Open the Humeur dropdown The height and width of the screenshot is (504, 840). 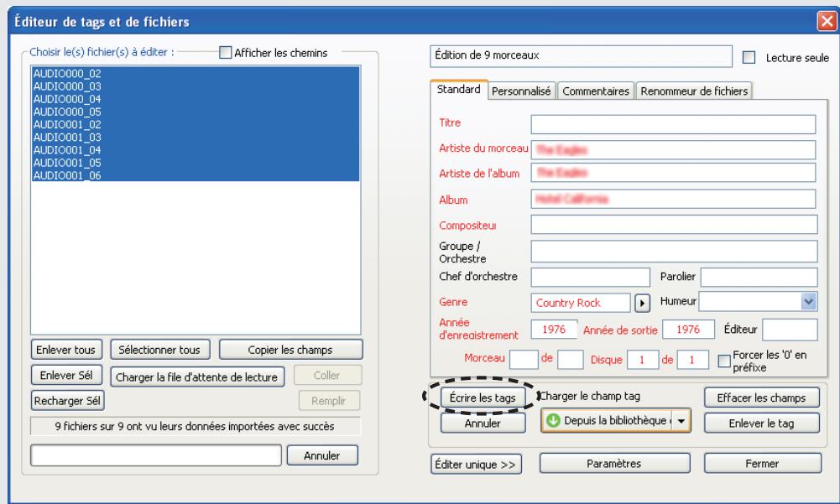tap(808, 302)
